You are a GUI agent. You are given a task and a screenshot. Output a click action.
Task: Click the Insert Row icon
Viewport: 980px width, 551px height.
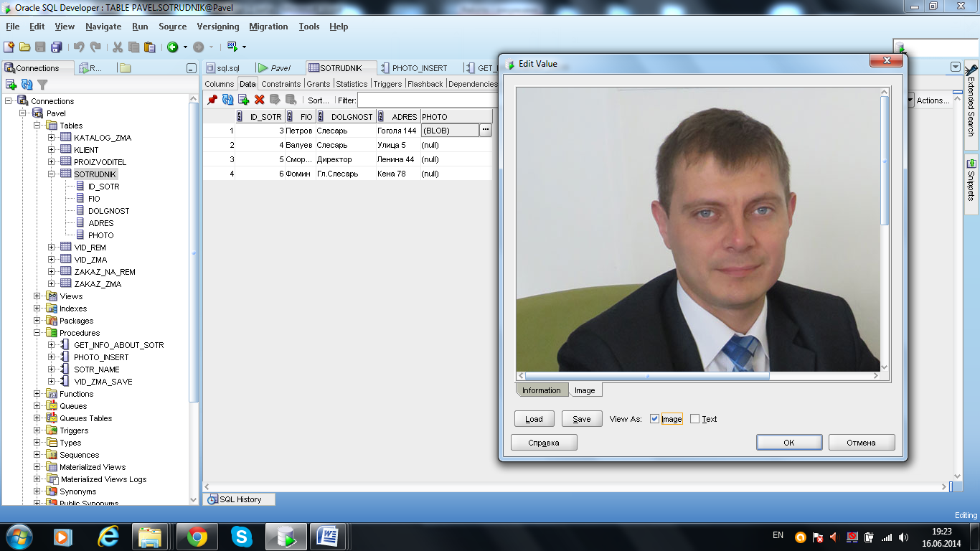click(244, 100)
